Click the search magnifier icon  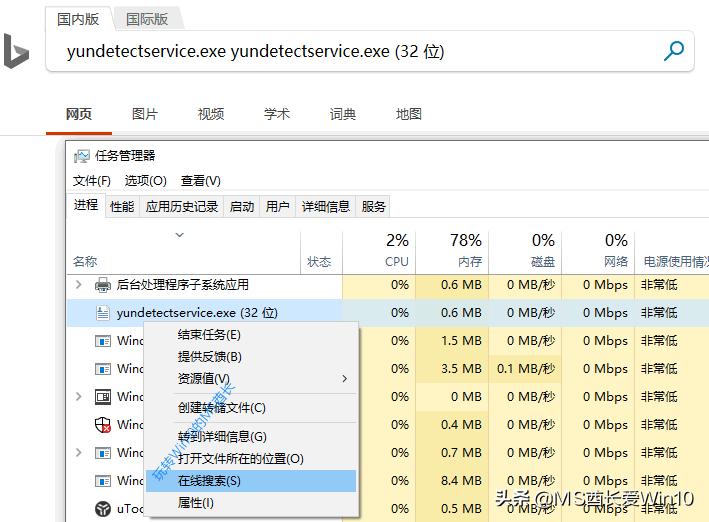tap(674, 51)
